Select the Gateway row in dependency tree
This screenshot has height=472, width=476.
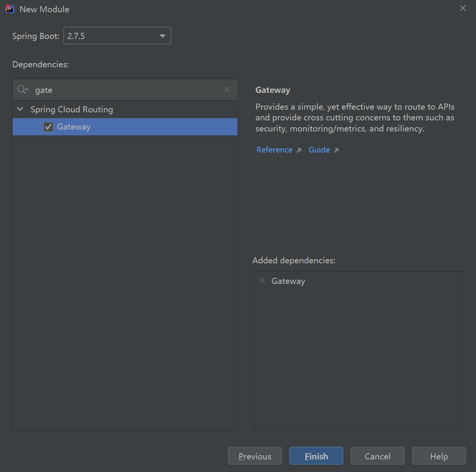coord(125,127)
